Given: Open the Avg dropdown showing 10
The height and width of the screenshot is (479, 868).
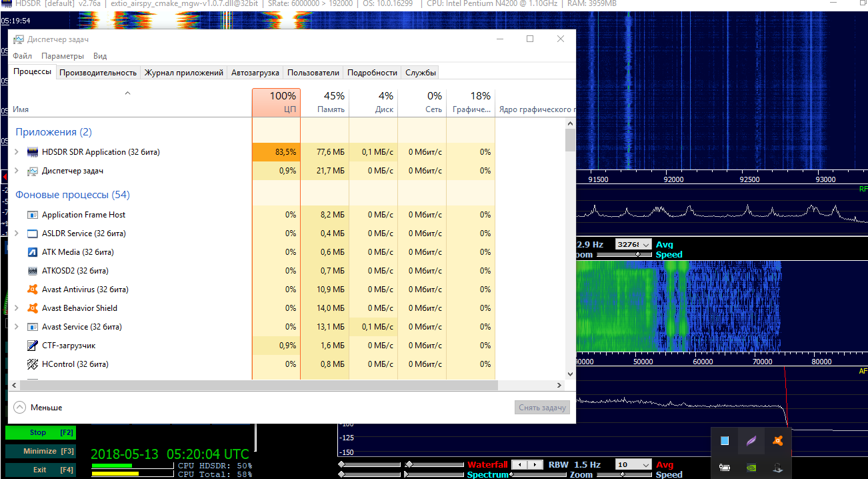Looking at the screenshot, I should pyautogui.click(x=633, y=464).
